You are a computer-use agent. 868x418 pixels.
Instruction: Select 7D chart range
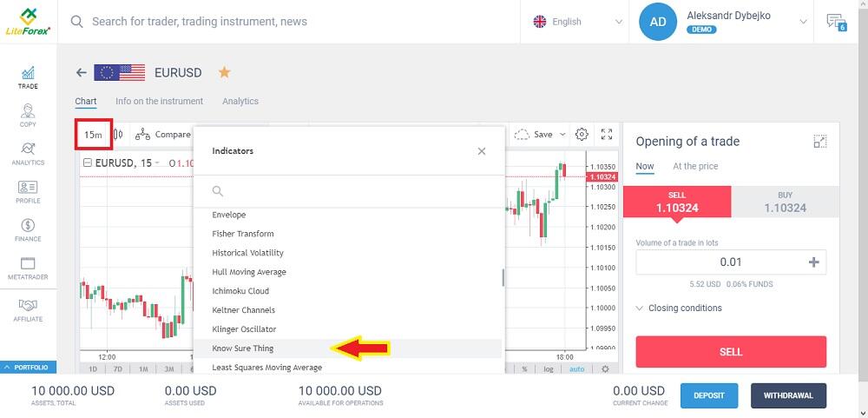(118, 369)
